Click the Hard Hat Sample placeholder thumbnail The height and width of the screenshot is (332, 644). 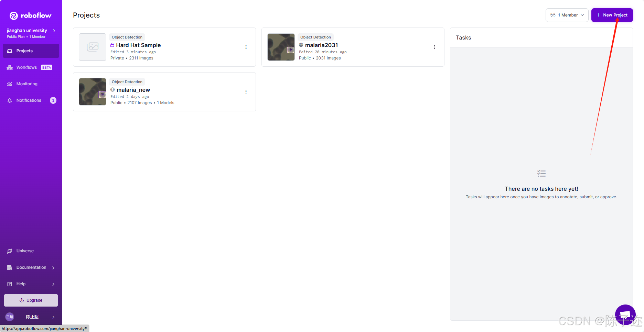[x=93, y=47]
